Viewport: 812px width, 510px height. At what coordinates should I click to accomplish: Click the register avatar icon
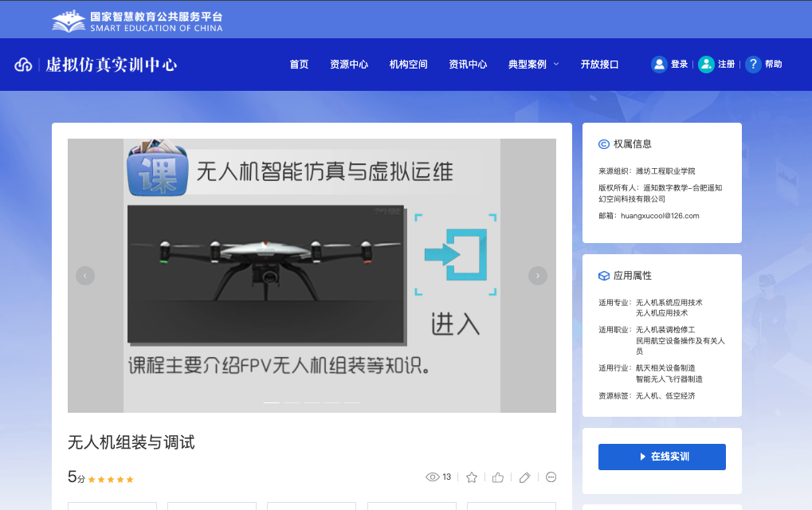pos(706,65)
